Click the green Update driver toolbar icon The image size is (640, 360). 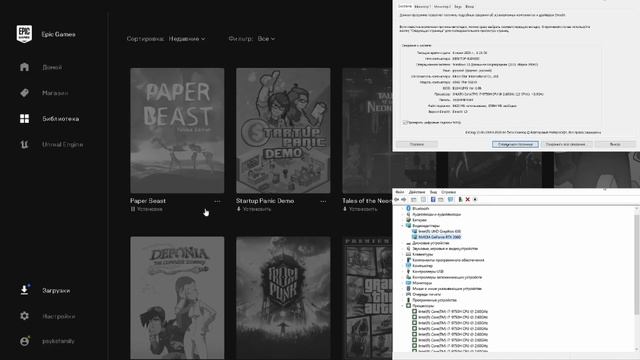[460, 200]
